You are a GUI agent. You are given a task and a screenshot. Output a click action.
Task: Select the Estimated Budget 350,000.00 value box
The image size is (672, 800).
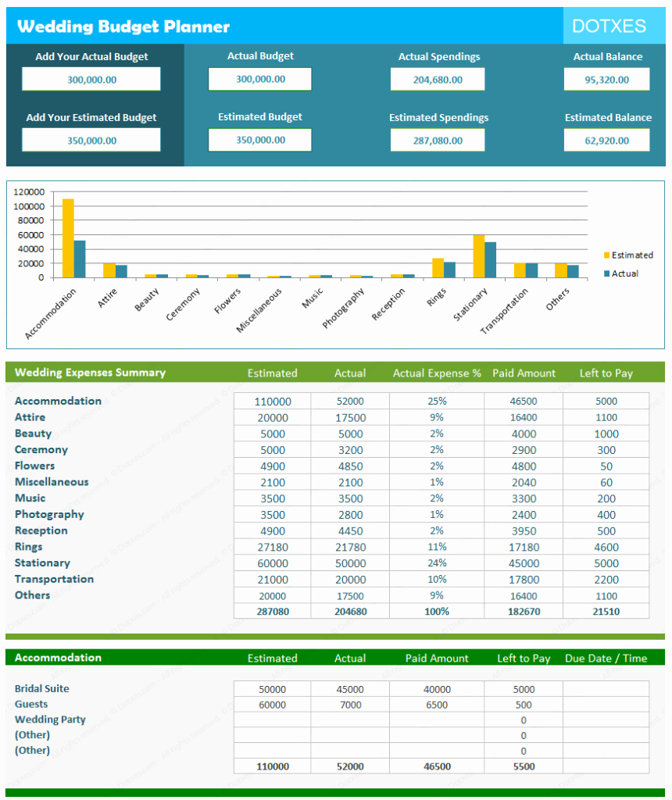259,140
